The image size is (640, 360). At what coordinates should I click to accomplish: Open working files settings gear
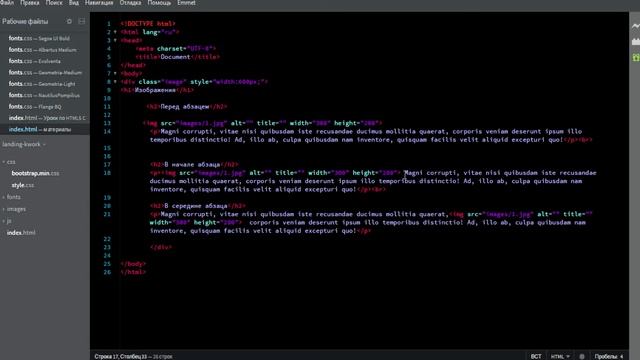[x=69, y=21]
